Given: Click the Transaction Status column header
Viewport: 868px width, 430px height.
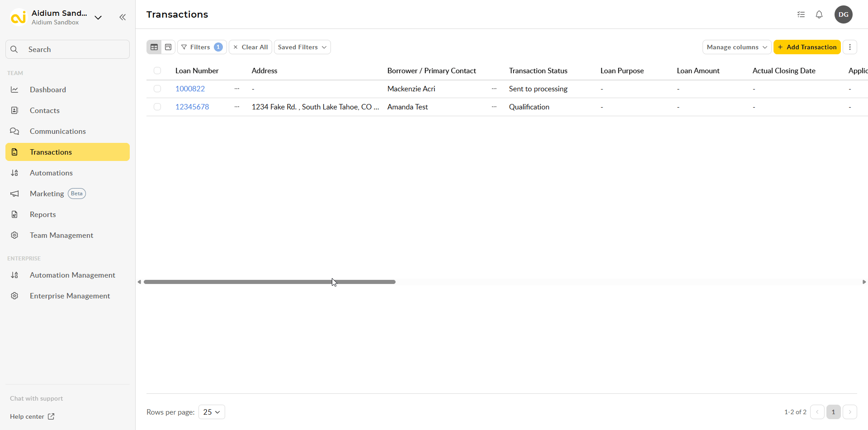Looking at the screenshot, I should click(538, 71).
